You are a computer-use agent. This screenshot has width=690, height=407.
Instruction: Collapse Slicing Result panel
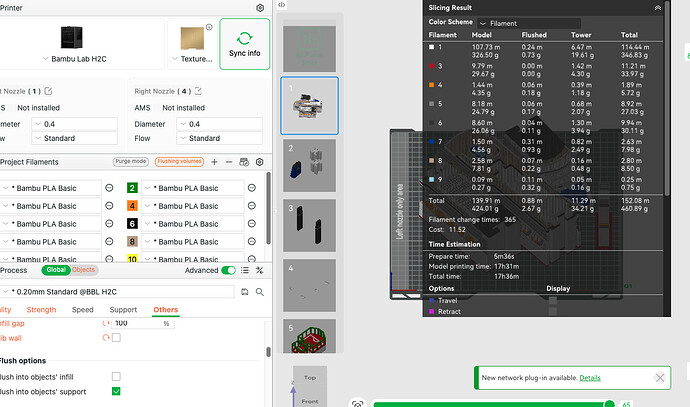click(x=657, y=7)
